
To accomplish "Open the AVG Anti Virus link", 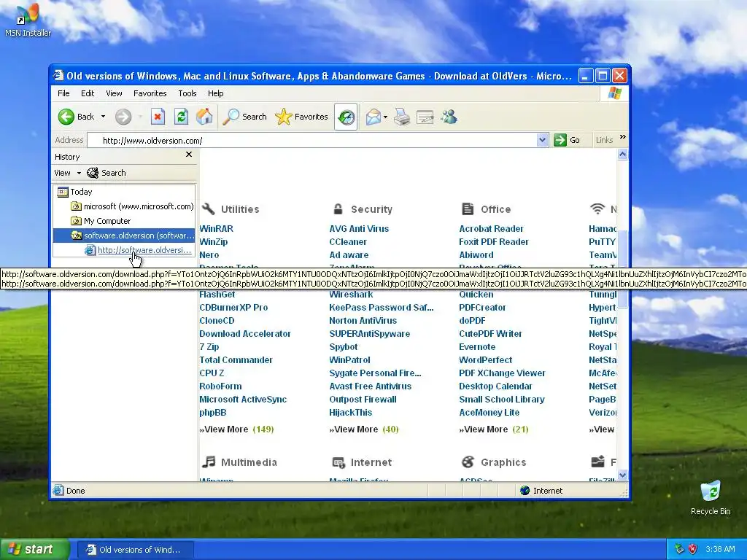I will click(359, 228).
